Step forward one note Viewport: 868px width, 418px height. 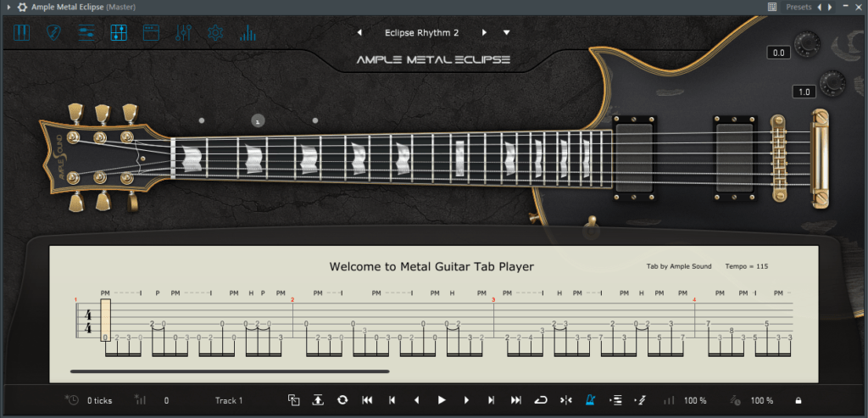pyautogui.click(x=467, y=400)
